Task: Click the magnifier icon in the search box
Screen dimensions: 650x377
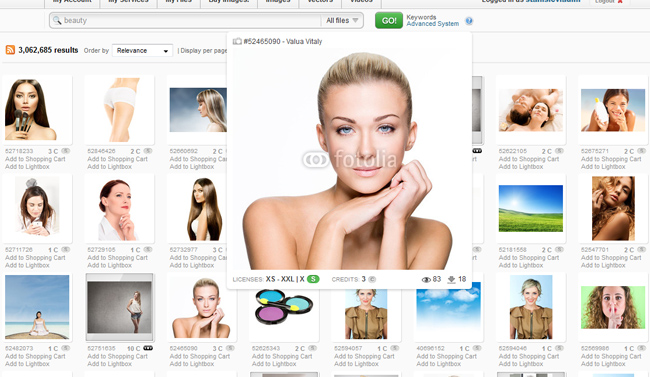Action: click(57, 20)
